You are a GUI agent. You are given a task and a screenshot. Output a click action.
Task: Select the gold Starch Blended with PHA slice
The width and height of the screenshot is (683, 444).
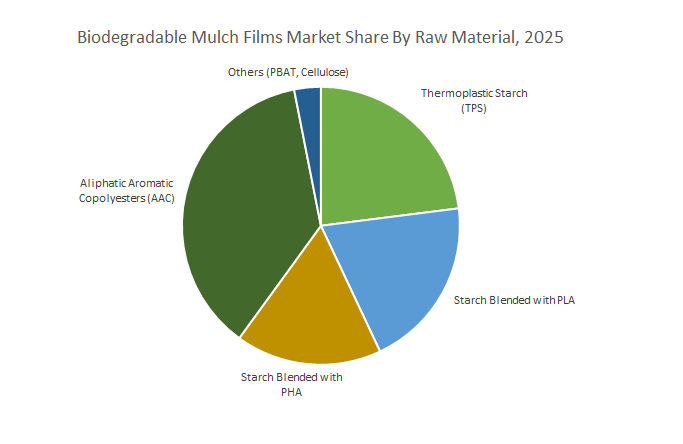(x=305, y=315)
